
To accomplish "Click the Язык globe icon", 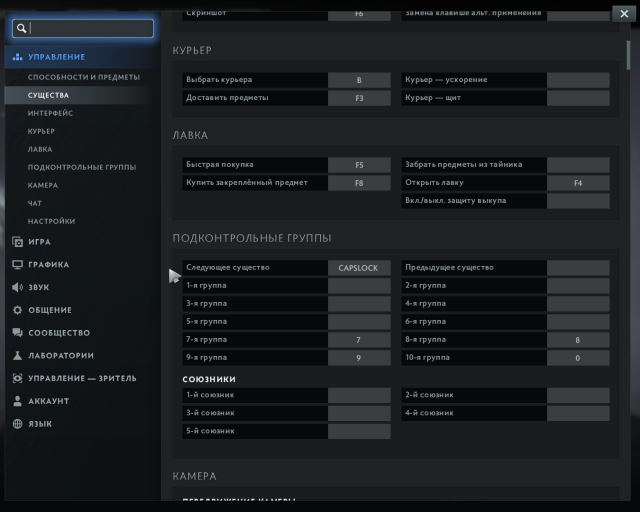I will tap(17, 424).
